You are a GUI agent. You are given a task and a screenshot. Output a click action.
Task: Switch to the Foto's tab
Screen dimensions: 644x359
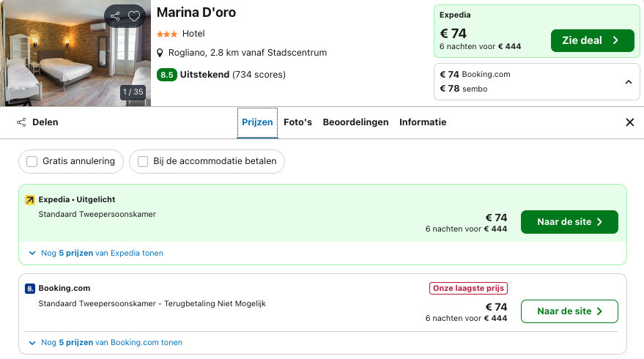297,122
